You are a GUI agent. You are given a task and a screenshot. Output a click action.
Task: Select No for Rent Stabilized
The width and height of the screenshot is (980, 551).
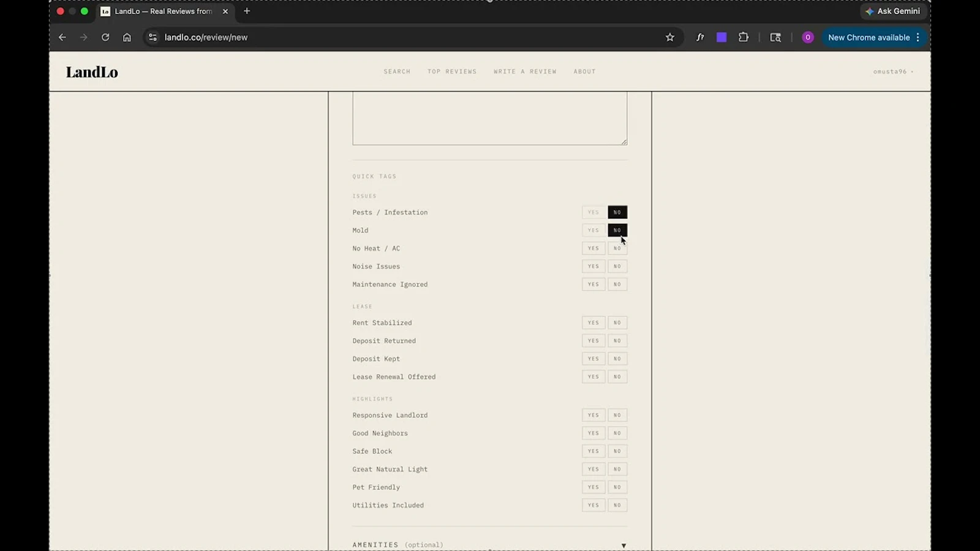click(617, 323)
